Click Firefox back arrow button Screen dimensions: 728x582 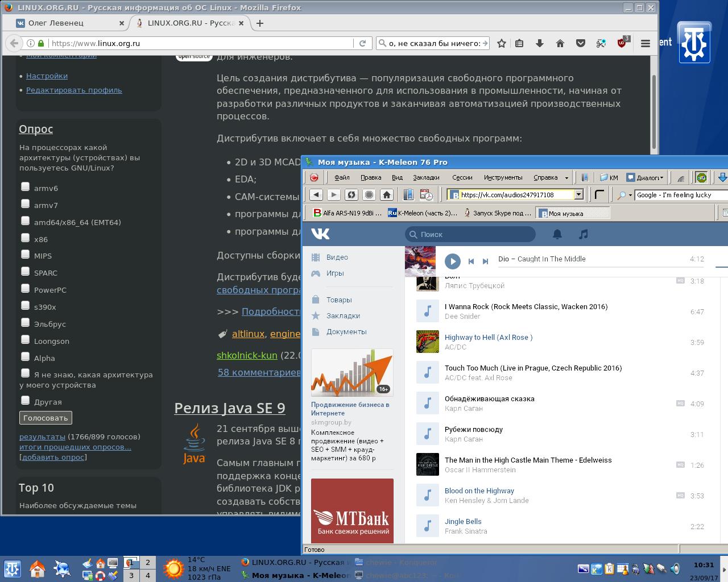click(x=14, y=43)
